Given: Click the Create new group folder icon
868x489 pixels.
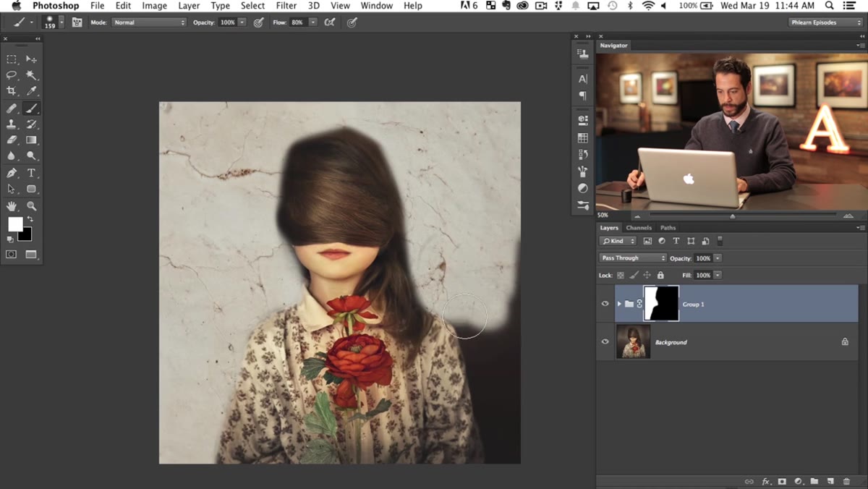Looking at the screenshot, I should click(814, 482).
